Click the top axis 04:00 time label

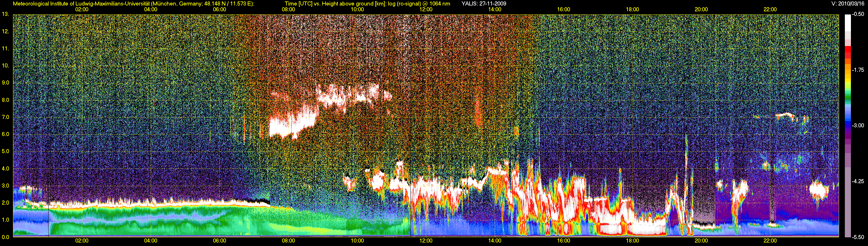click(151, 10)
